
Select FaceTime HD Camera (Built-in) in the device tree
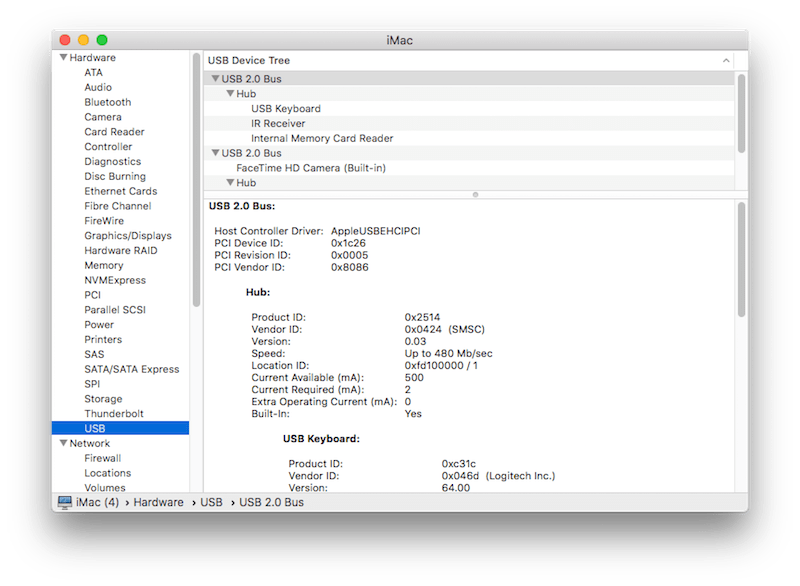point(311,168)
